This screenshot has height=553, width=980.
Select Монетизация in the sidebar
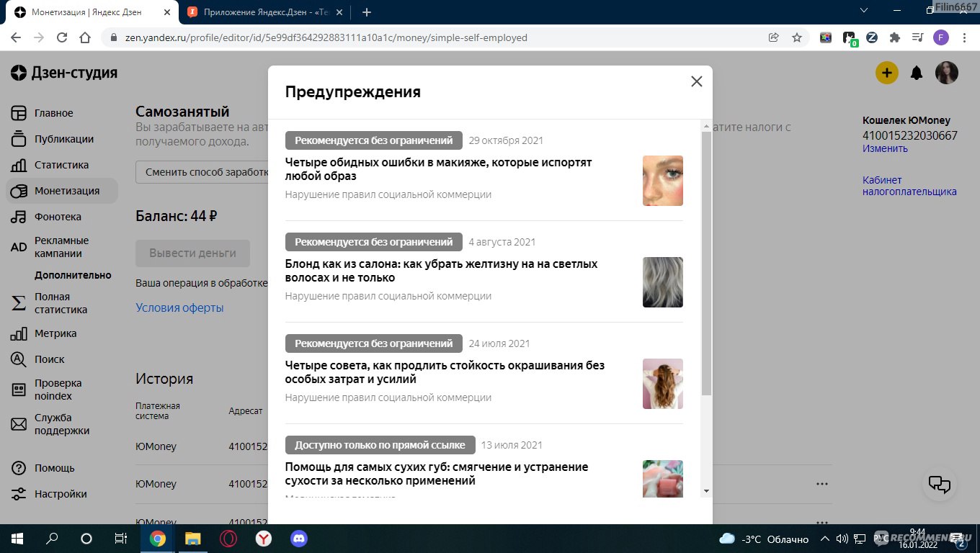click(62, 191)
